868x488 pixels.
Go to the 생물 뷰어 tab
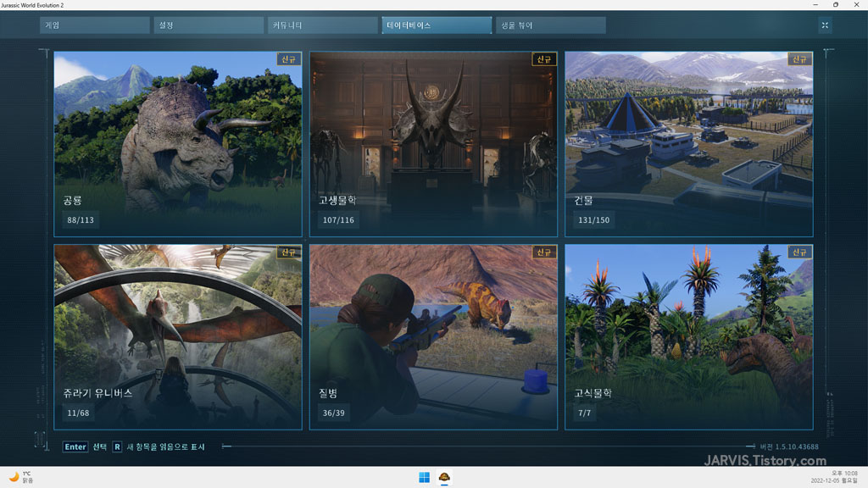pyautogui.click(x=551, y=25)
